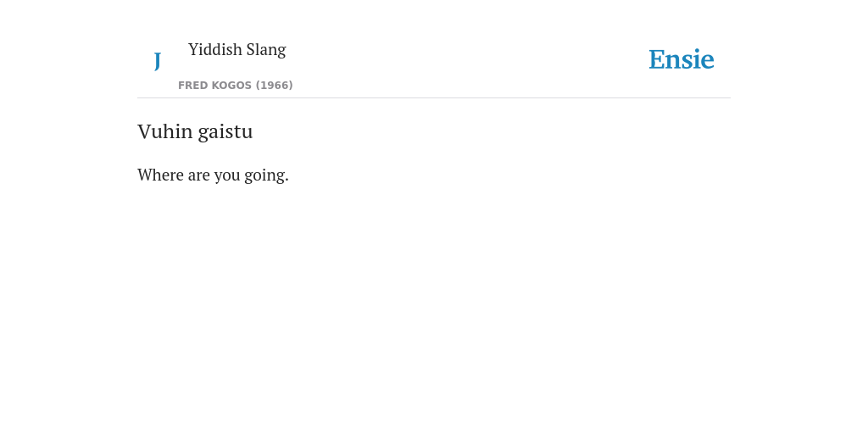Click the word 'Yiddish' in the title

(x=215, y=50)
